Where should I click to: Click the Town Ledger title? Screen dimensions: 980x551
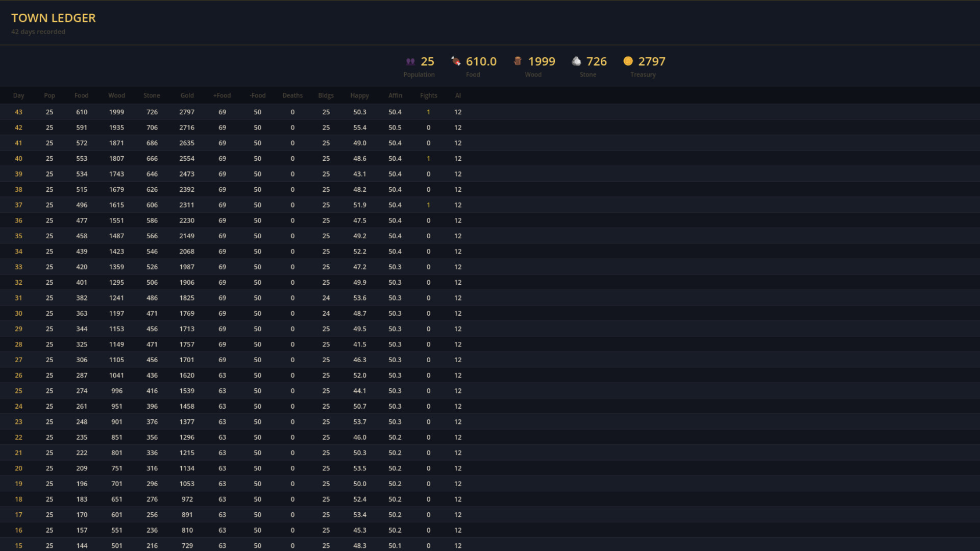(x=54, y=18)
